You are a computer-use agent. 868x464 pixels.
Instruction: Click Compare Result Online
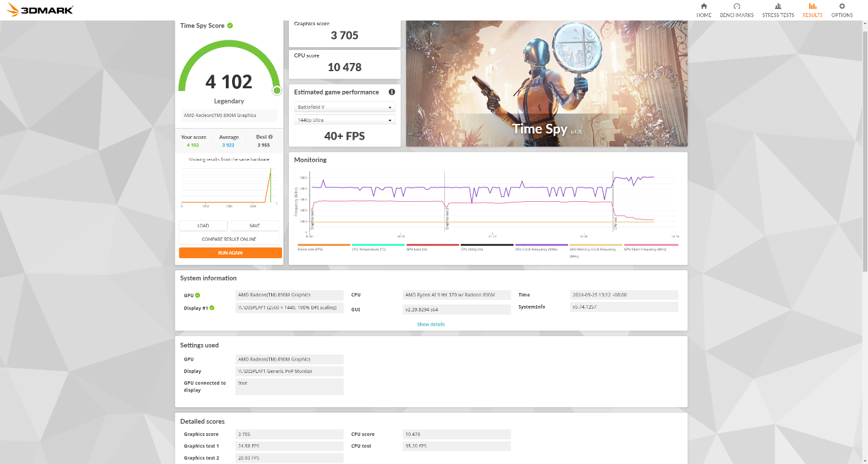click(230, 239)
